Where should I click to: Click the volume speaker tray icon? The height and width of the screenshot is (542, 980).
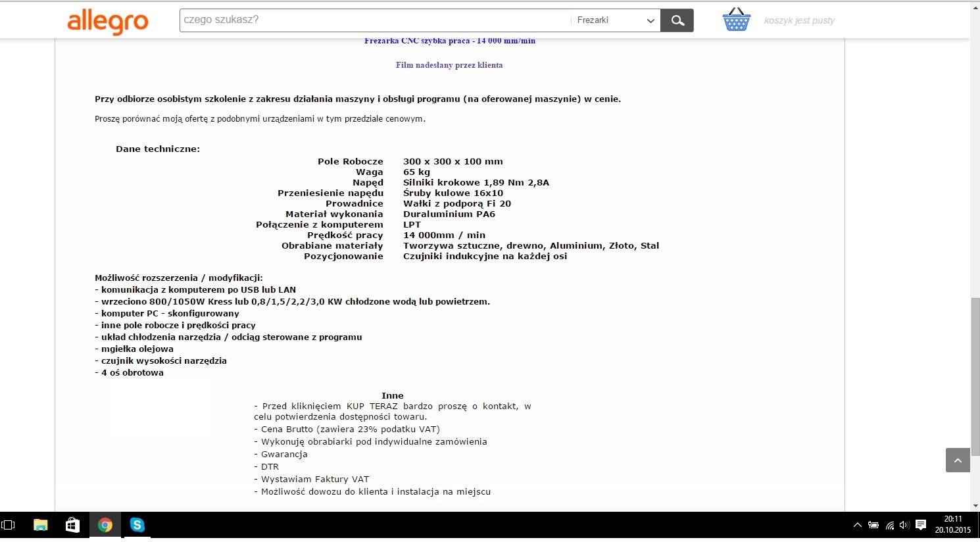pyautogui.click(x=904, y=525)
